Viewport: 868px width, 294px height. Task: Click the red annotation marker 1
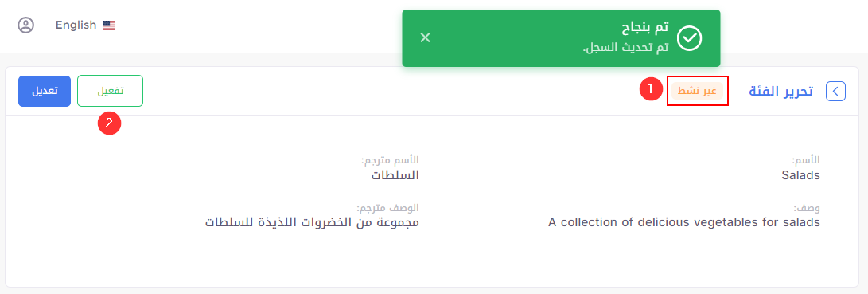651,88
